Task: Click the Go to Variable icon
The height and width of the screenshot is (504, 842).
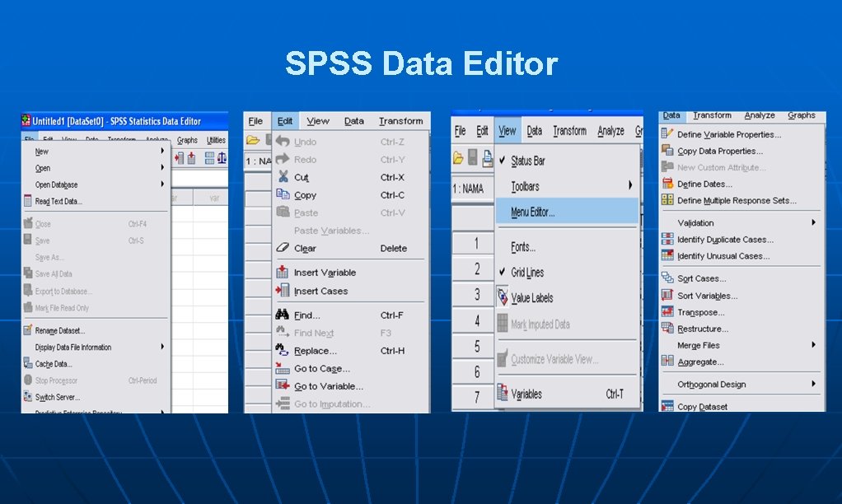Action: point(283,385)
